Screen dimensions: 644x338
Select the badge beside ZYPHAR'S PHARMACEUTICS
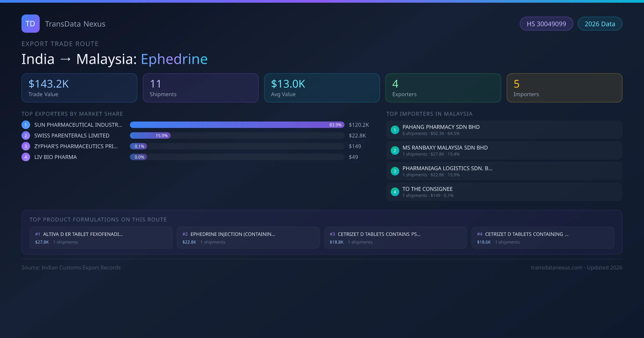point(25,146)
